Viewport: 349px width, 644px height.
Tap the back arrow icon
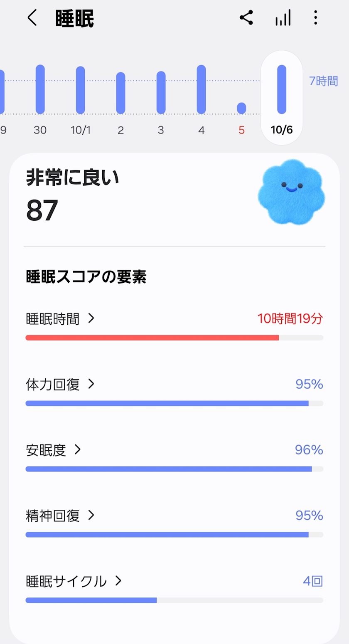click(32, 18)
